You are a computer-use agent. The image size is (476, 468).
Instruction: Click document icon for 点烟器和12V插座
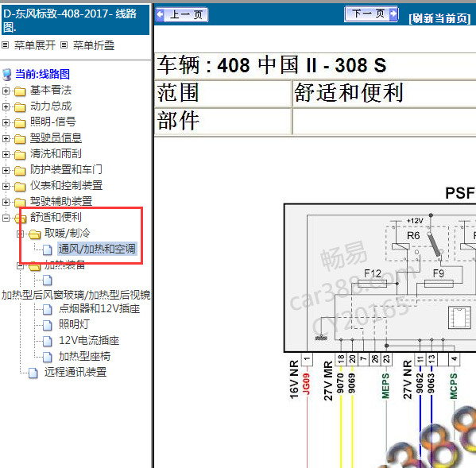47,309
